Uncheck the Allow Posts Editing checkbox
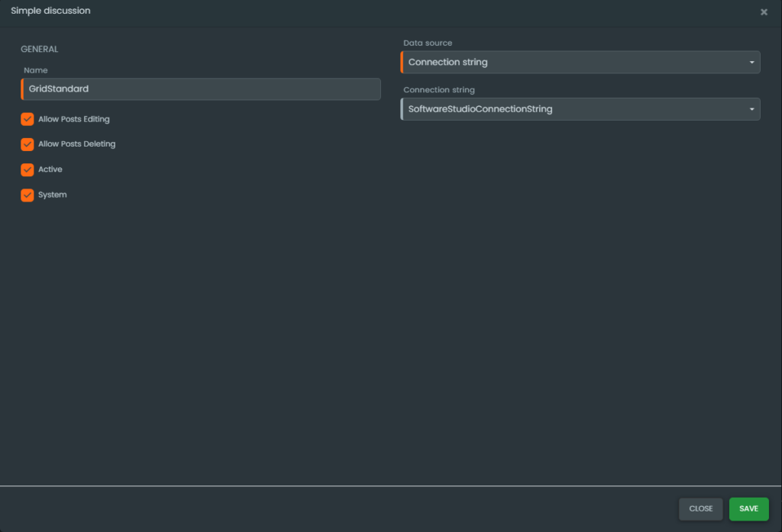782x532 pixels. click(27, 119)
